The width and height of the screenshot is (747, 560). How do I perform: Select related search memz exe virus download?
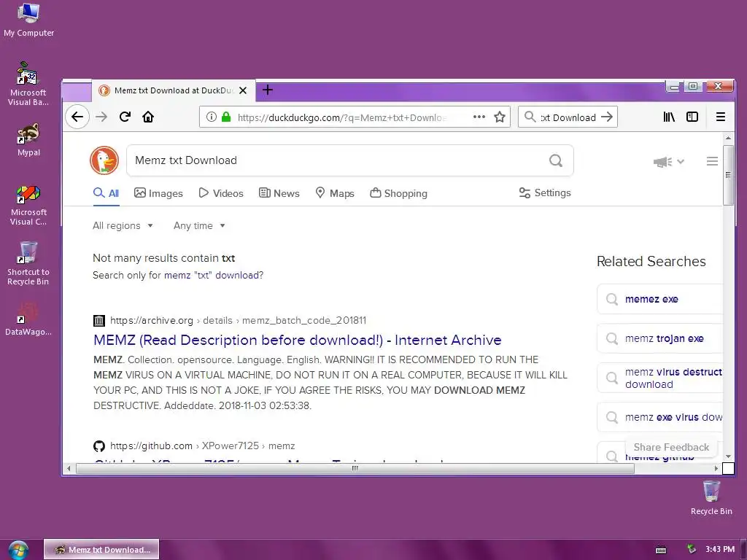click(659, 417)
